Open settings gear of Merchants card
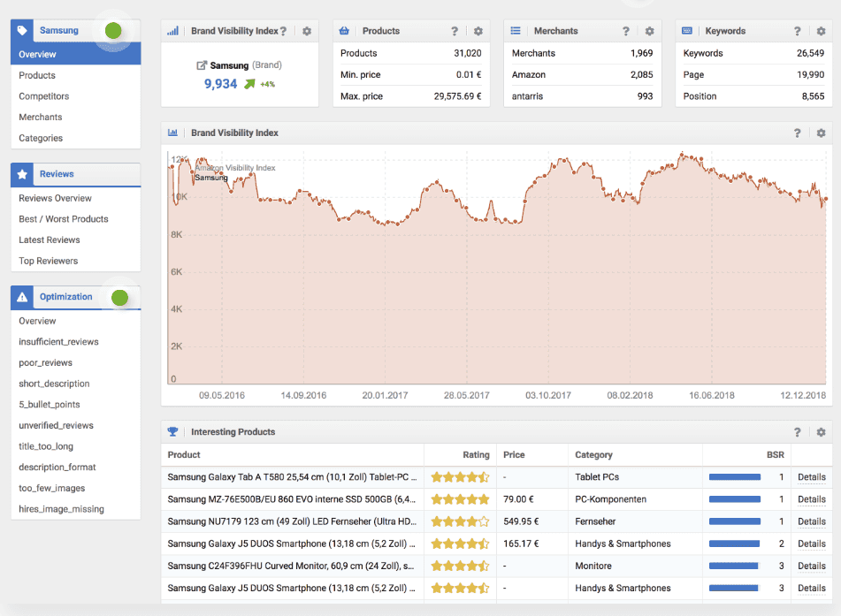This screenshot has height=616, width=841. 649,31
